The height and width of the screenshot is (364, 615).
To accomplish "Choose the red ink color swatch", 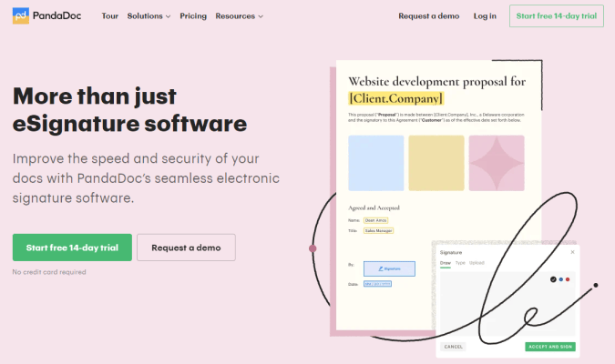I will 568,279.
